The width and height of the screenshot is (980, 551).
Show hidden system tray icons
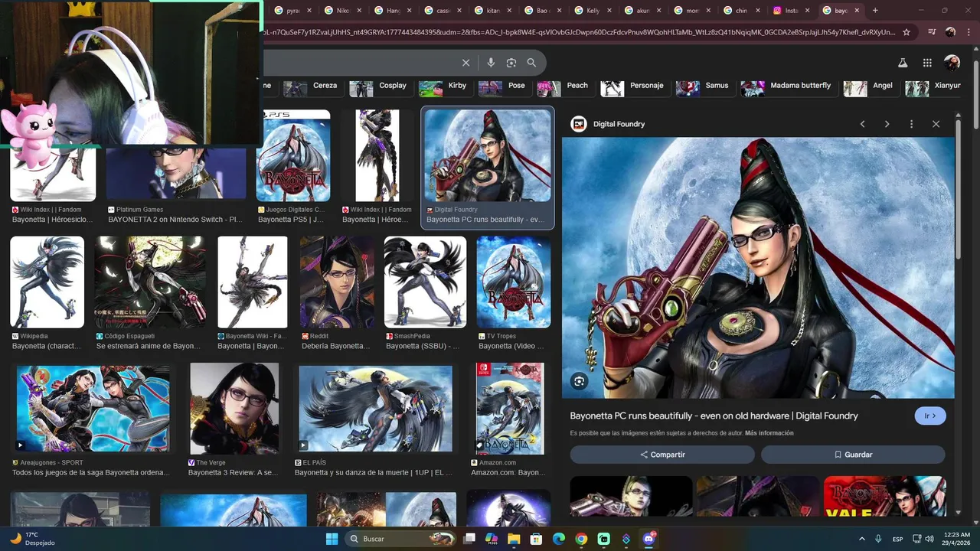862,539
